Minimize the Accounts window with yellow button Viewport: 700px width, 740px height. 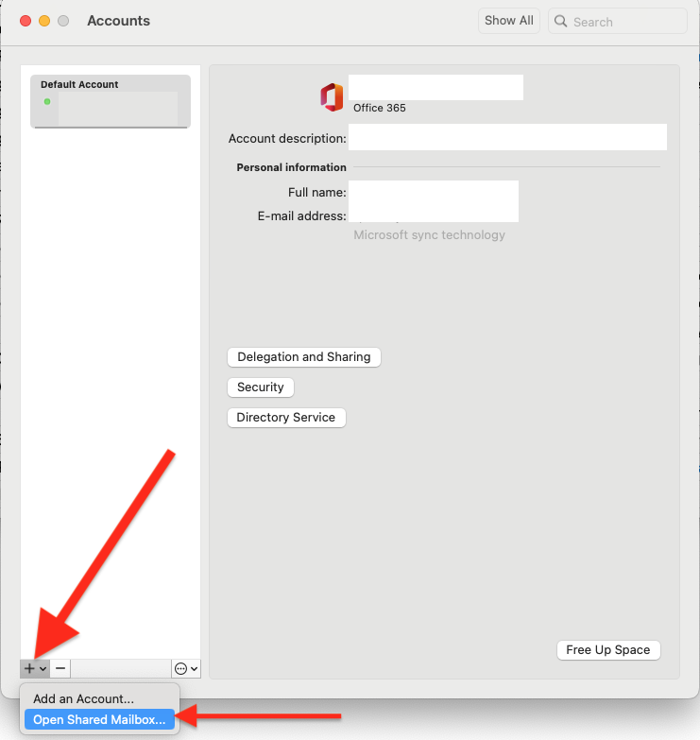click(44, 21)
